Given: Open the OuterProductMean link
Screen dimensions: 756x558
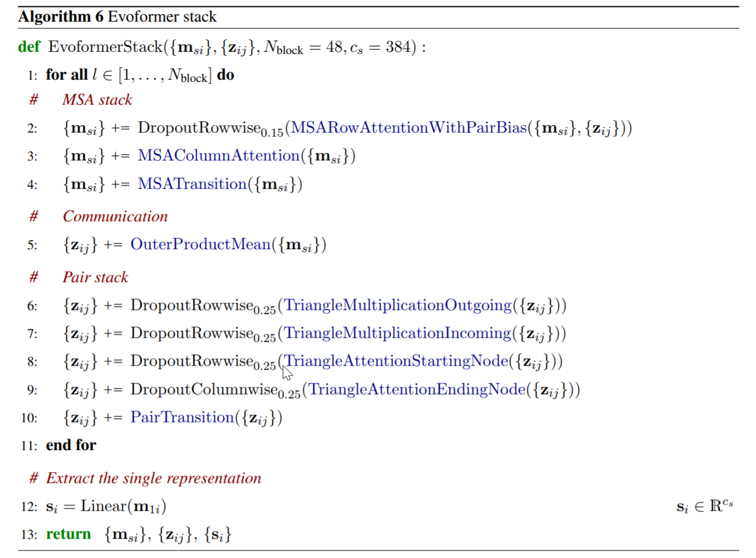Looking at the screenshot, I should pyautogui.click(x=201, y=244).
